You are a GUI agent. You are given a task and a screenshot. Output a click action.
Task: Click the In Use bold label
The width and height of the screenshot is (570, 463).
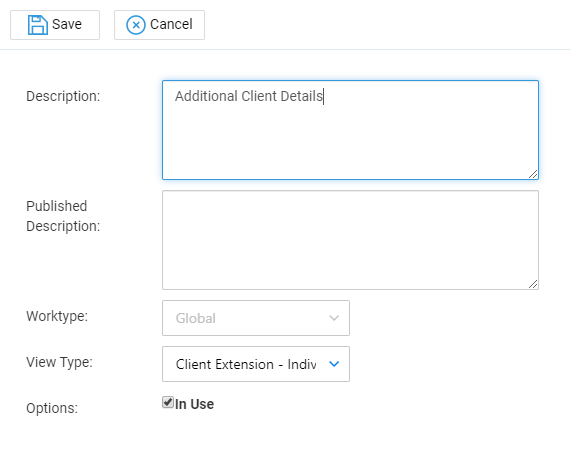[x=194, y=404]
